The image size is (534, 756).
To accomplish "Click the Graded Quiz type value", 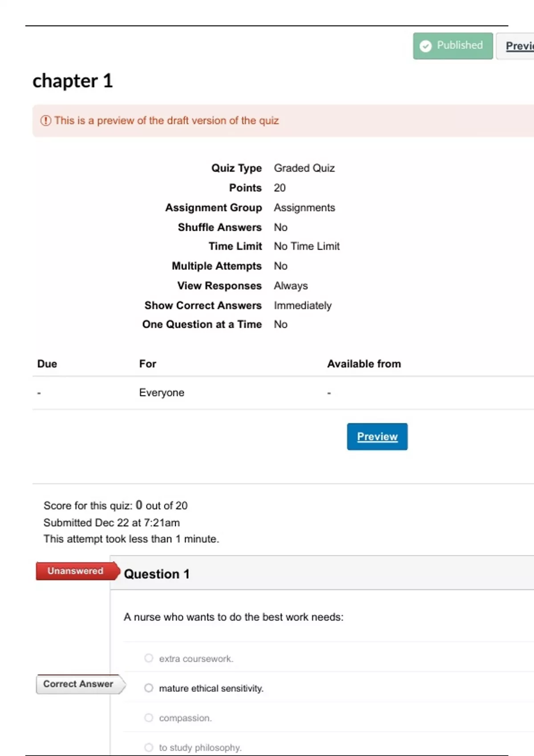I will click(x=304, y=168).
